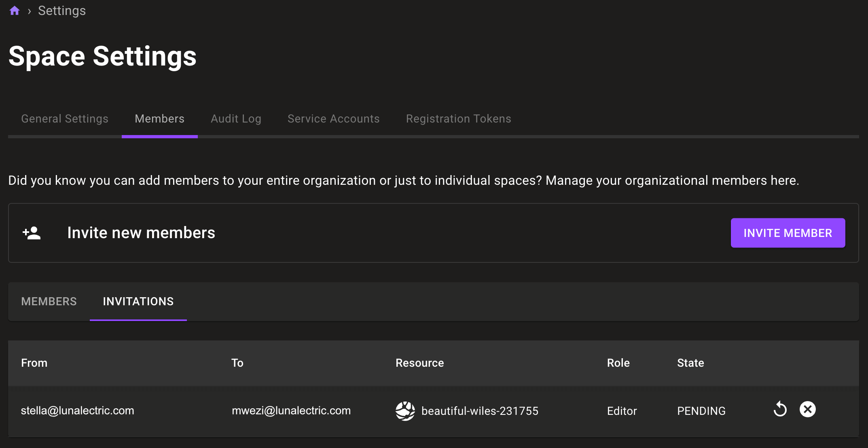Show the MEMBERS sub-tab list

[49, 302]
